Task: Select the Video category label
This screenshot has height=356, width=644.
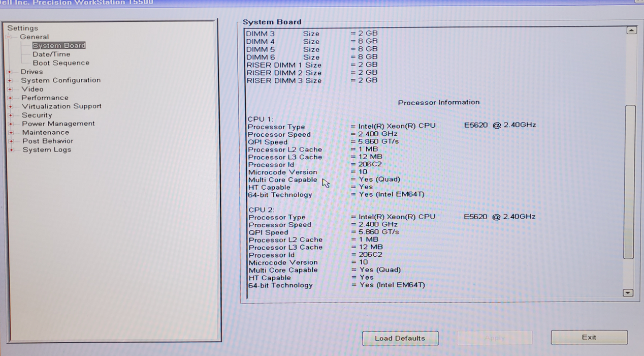Action: [x=33, y=89]
